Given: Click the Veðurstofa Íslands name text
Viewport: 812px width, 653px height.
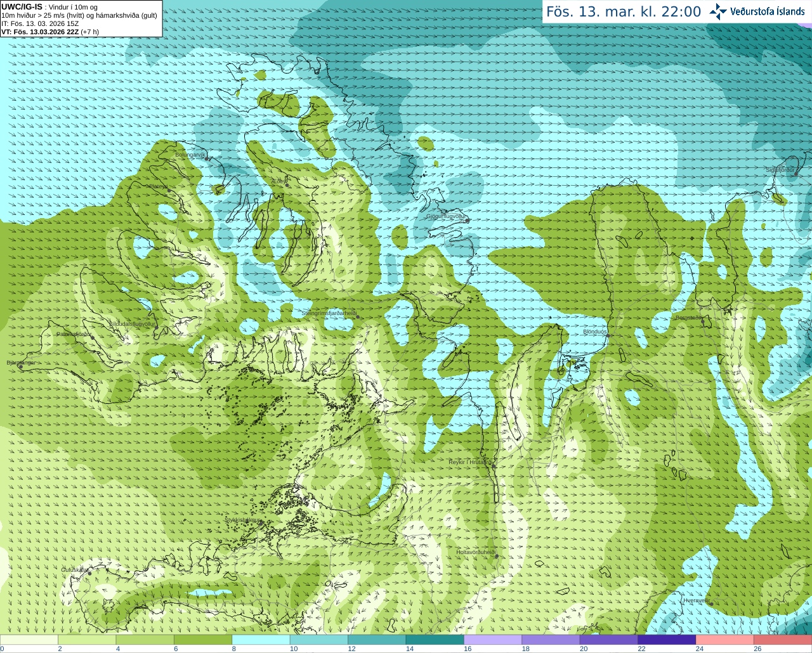Looking at the screenshot, I should [x=768, y=11].
